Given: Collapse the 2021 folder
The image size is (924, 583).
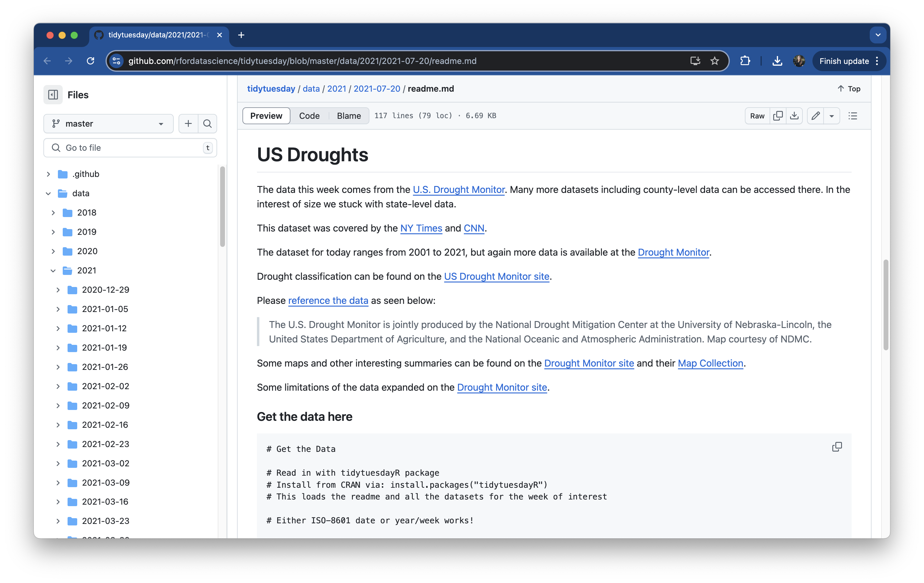Looking at the screenshot, I should (x=53, y=270).
